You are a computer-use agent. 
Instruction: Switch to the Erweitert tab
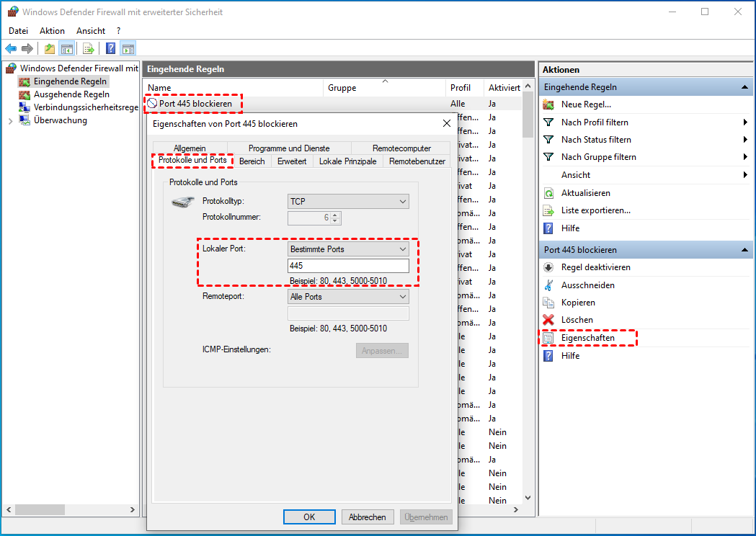[292, 161]
